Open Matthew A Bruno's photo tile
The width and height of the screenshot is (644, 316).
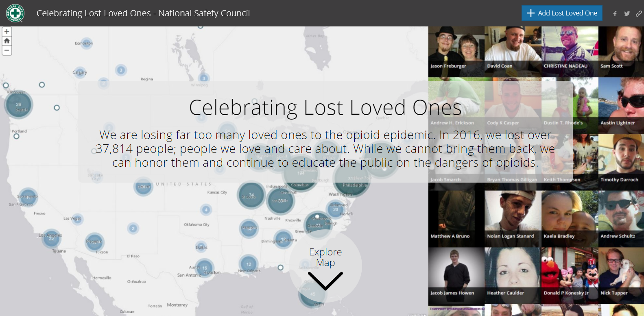point(456,219)
